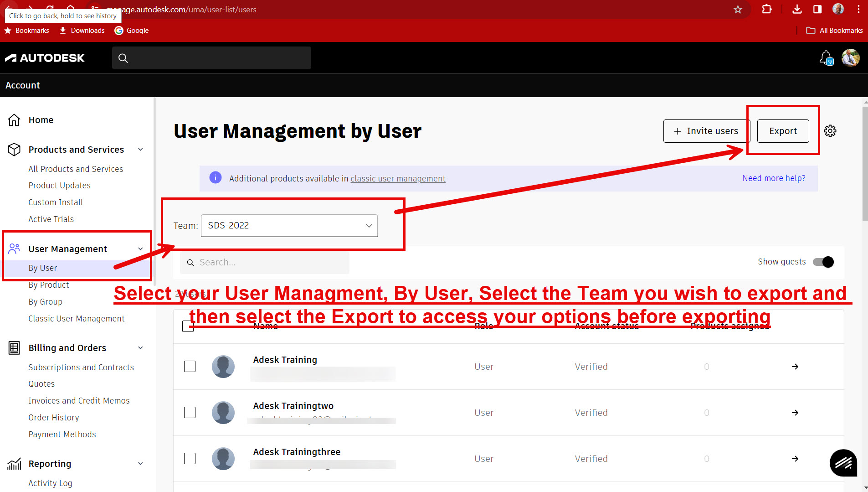Open All Products and Services

(76, 169)
